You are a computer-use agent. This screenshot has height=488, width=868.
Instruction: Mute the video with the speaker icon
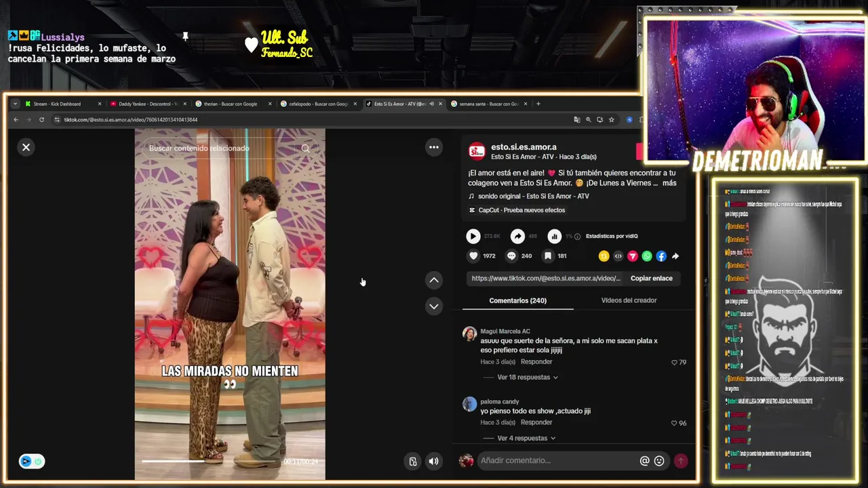coord(434,462)
